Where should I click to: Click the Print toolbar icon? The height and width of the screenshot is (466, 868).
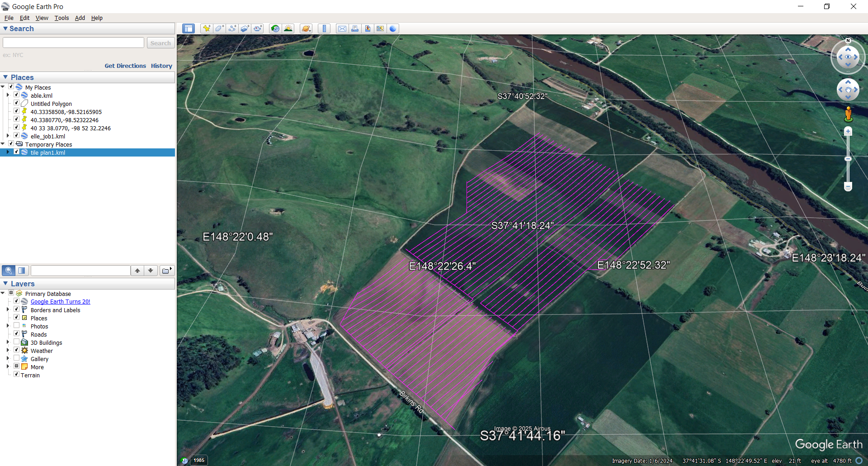[x=355, y=29]
